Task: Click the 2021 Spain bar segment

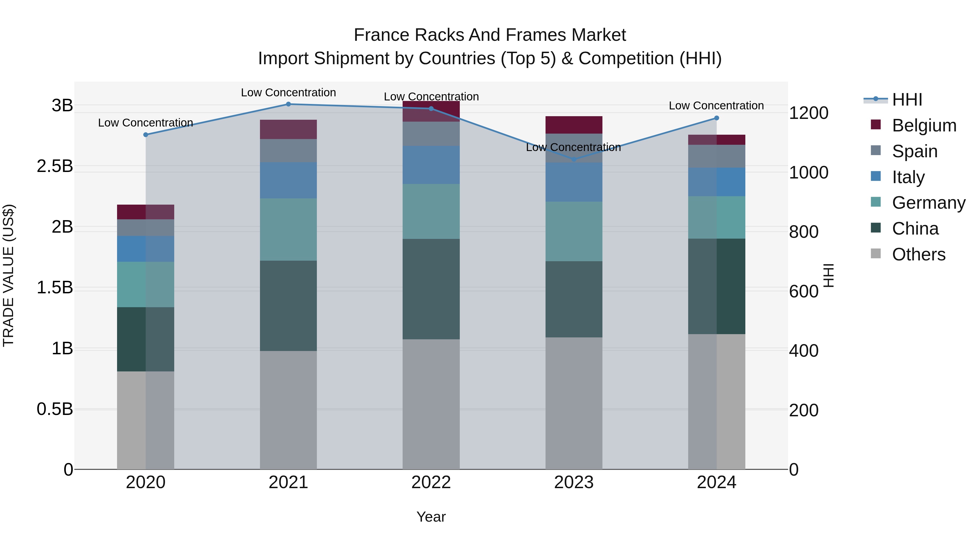Action: point(288,151)
